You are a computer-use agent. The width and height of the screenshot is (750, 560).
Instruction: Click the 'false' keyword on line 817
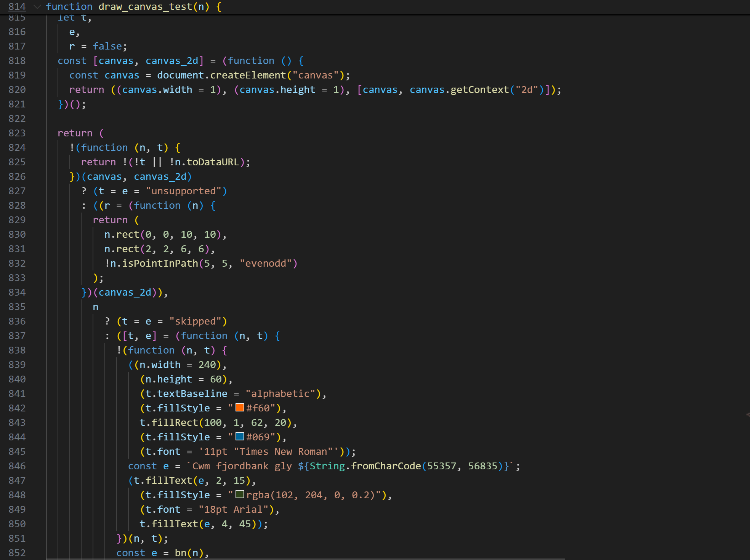point(107,46)
